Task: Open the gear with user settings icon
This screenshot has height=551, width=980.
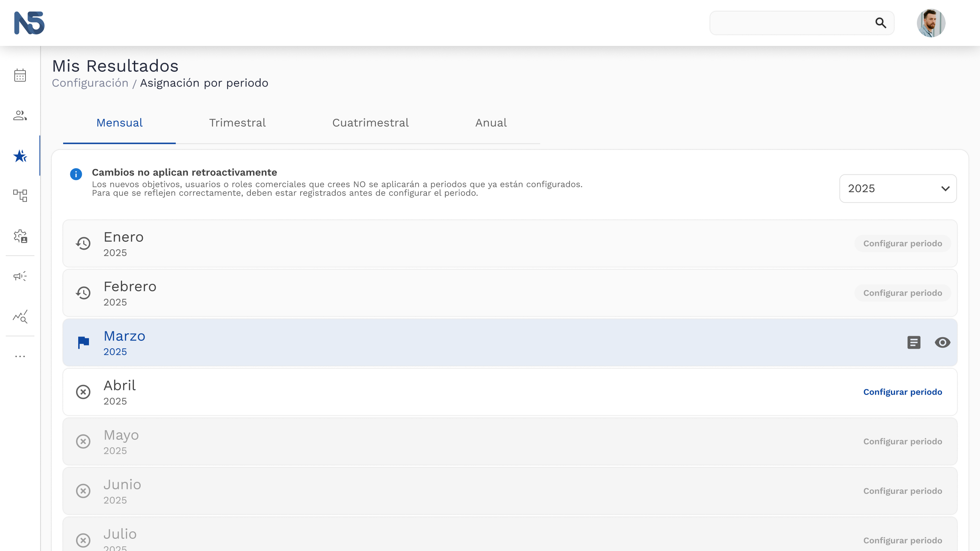Action: tap(20, 236)
